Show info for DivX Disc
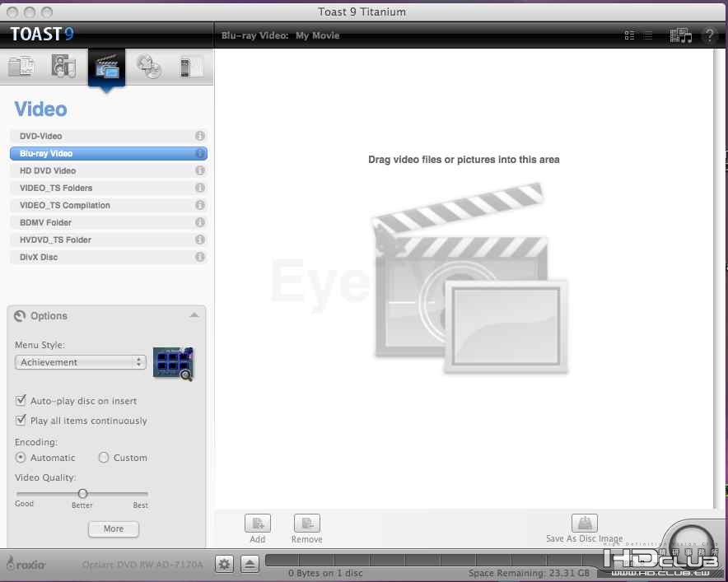This screenshot has height=582, width=728. click(x=200, y=257)
